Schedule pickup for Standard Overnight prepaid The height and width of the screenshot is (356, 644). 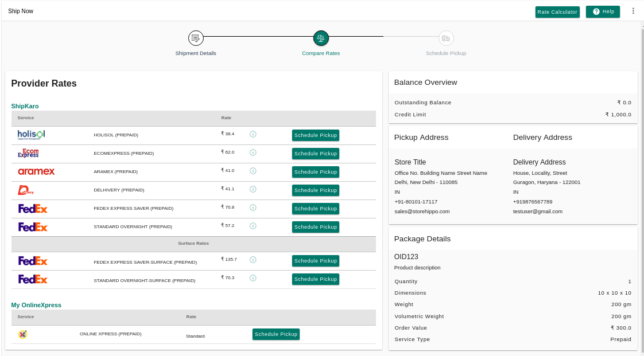click(316, 227)
